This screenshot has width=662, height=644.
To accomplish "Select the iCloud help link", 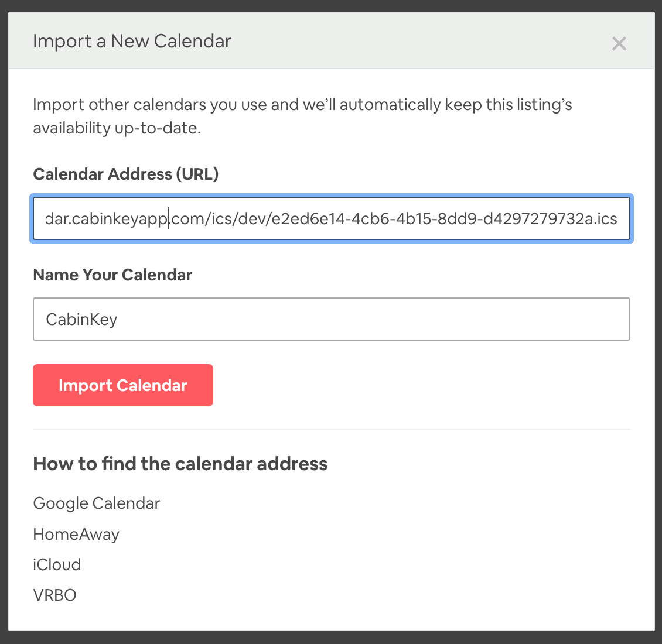I will click(x=57, y=564).
